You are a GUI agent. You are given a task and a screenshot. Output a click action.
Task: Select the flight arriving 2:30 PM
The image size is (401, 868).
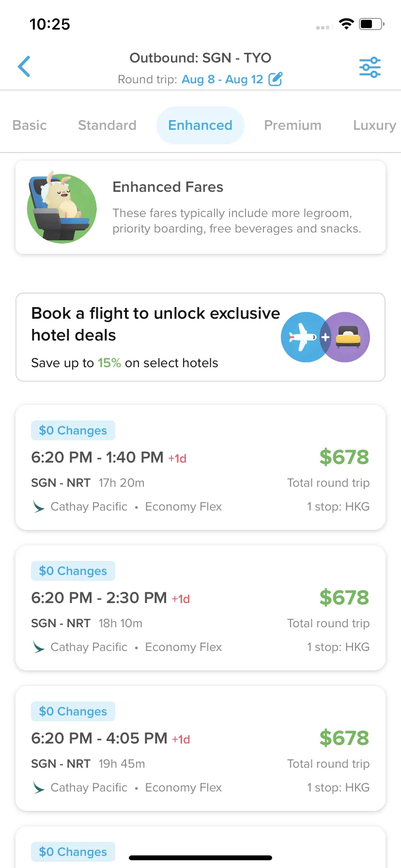(200, 608)
